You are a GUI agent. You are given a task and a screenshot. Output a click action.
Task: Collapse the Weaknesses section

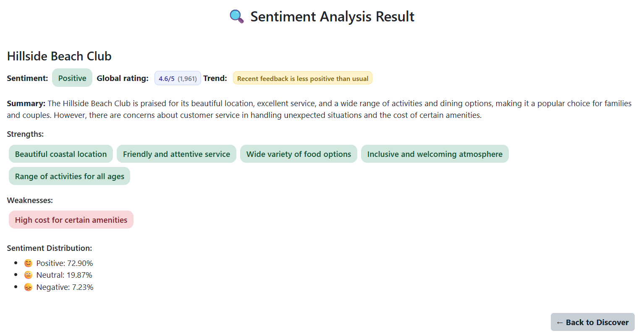pos(30,200)
